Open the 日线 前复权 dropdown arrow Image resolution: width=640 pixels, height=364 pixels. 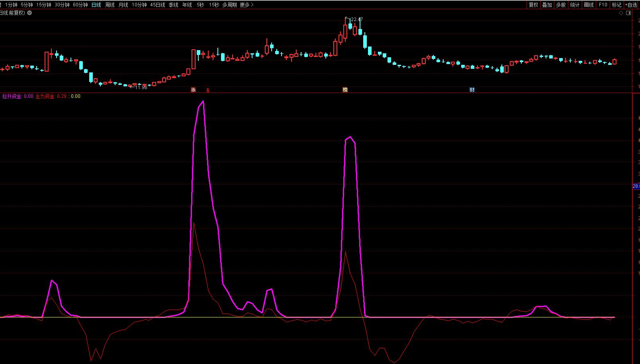point(29,13)
